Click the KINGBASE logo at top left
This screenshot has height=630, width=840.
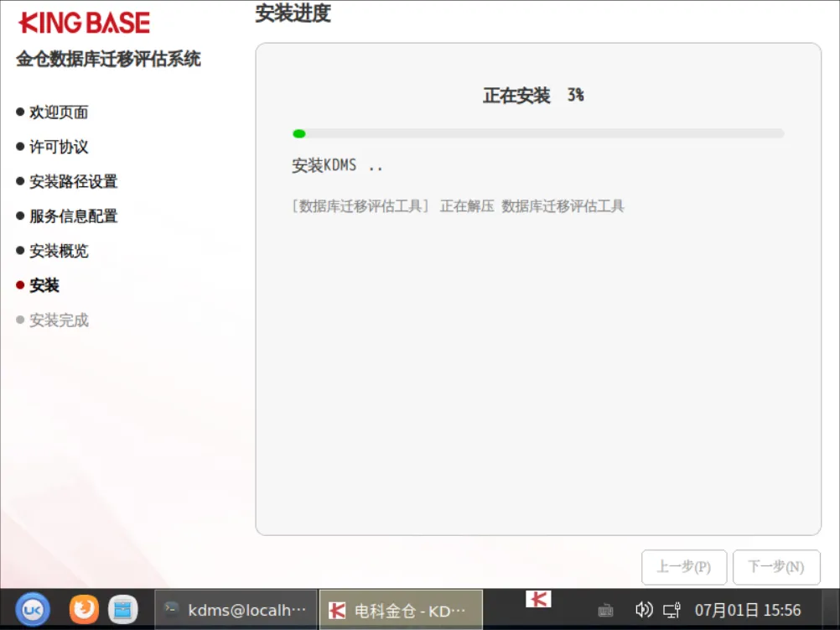coord(84,23)
